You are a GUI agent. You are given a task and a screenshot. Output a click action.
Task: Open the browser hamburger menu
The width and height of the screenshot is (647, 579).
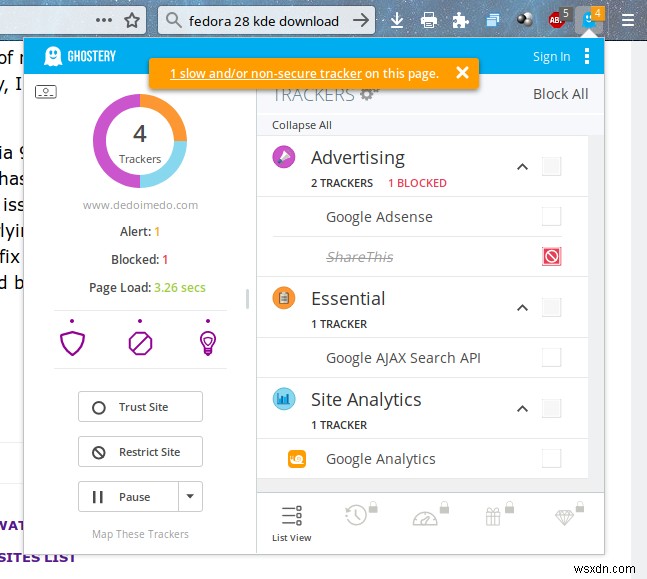(x=628, y=20)
